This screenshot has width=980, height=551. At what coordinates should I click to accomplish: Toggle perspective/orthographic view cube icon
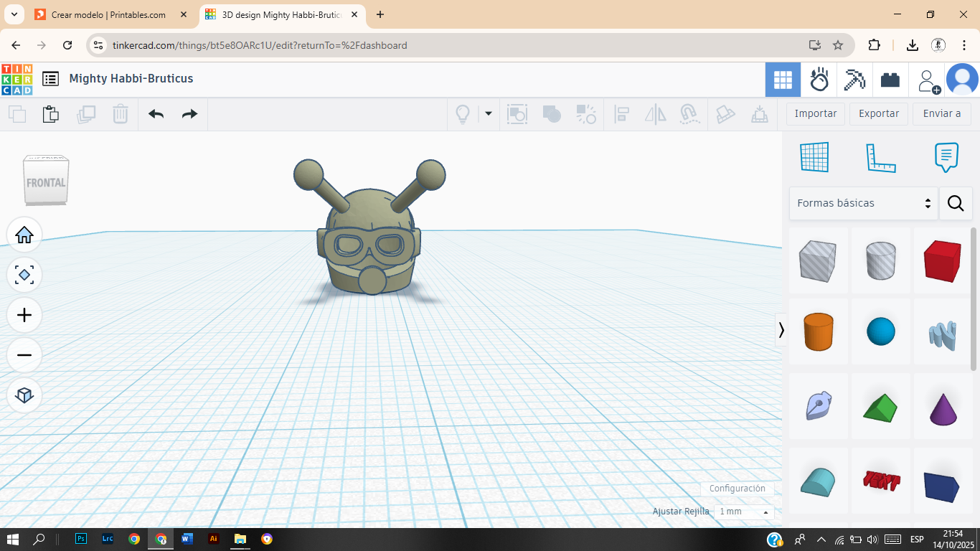[24, 395]
